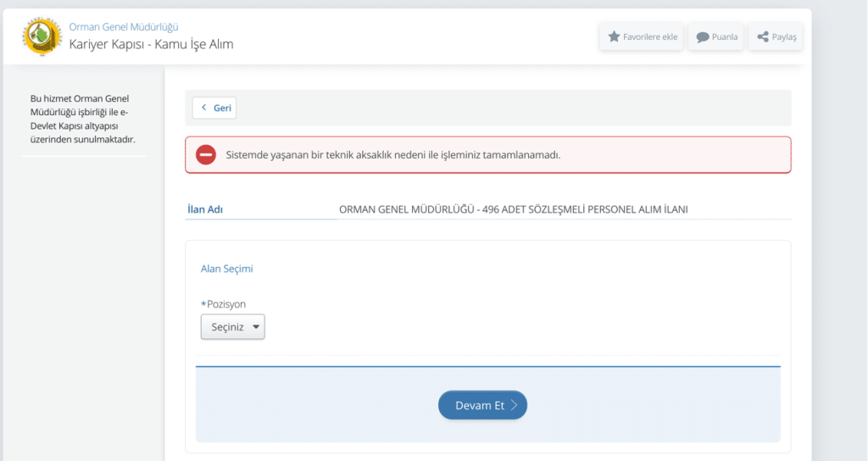
Task: Click the Kariyer Kapısı - Kamu İşe Alım title
Action: [x=151, y=44]
